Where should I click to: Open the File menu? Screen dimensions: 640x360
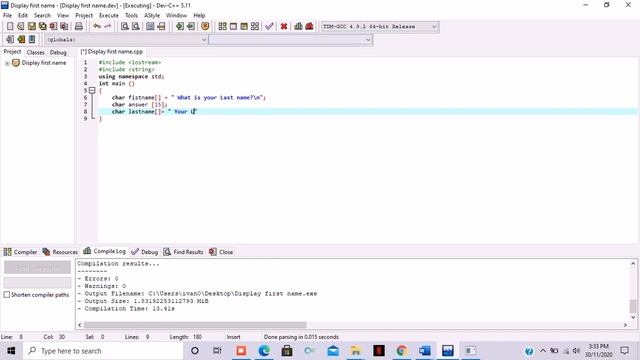(7, 16)
